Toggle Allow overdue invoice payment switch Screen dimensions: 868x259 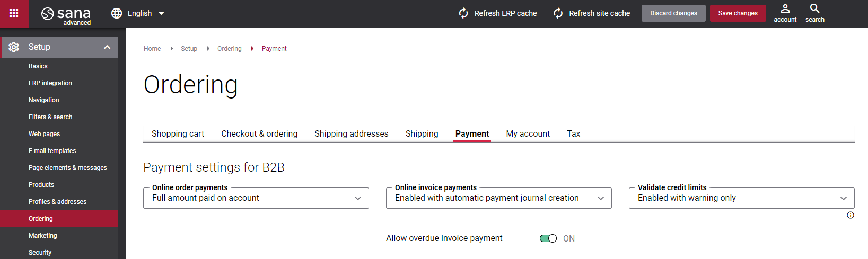[548, 238]
